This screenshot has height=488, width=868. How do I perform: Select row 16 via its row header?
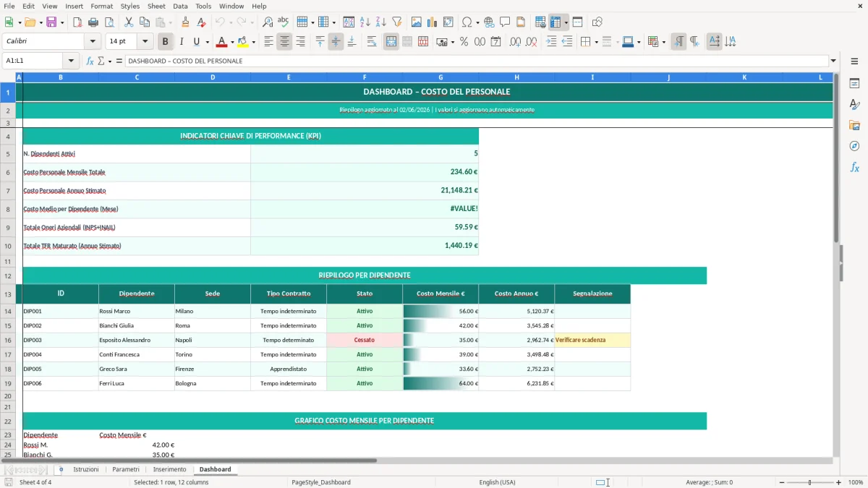pyautogui.click(x=8, y=340)
